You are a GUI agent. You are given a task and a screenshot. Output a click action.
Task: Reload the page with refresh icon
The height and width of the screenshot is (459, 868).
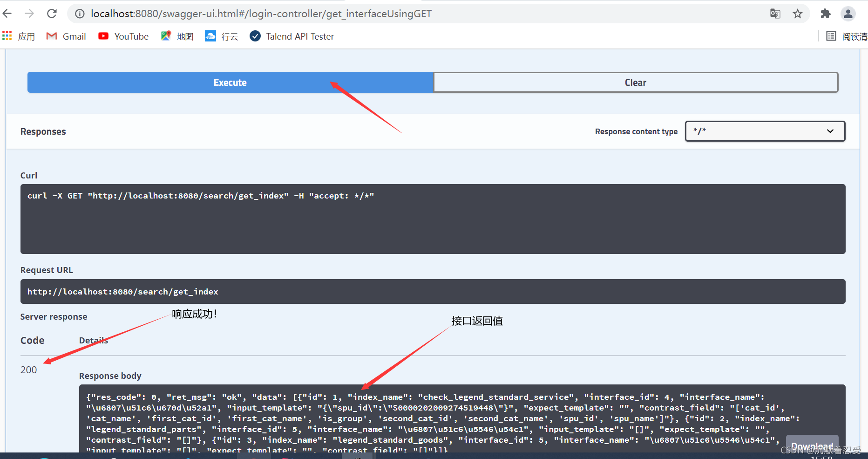52,14
